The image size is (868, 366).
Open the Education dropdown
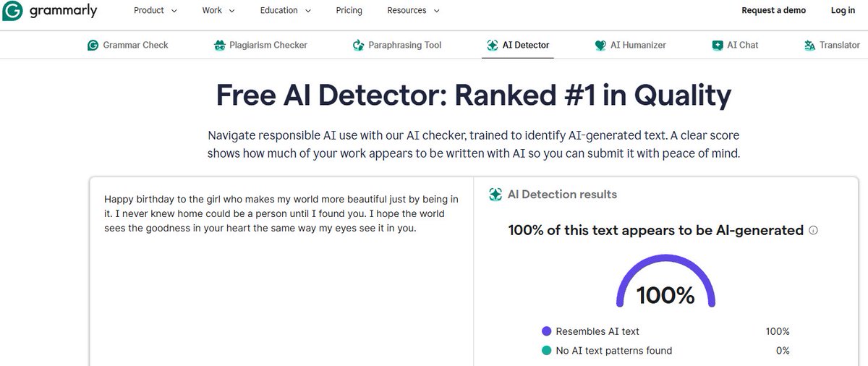pos(286,11)
